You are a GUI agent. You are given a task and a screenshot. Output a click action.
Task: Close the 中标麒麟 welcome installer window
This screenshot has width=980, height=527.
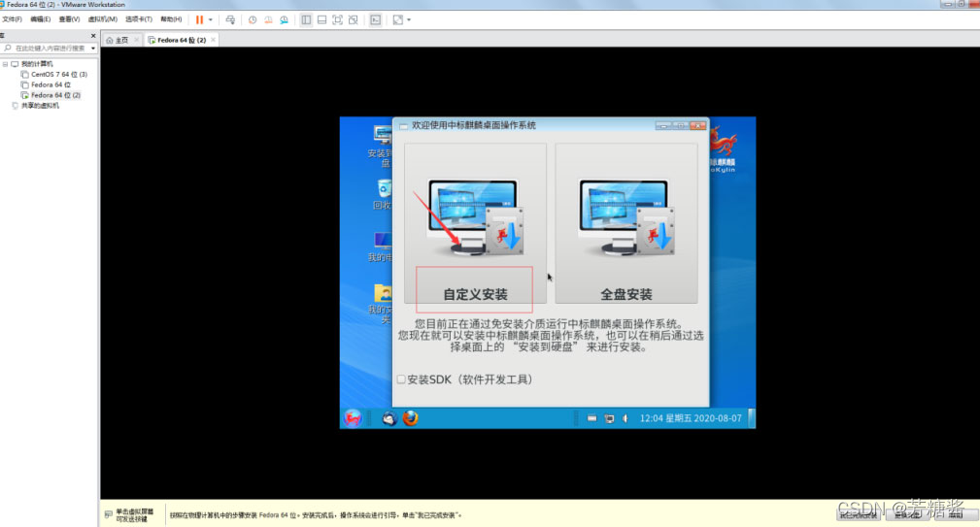click(698, 125)
